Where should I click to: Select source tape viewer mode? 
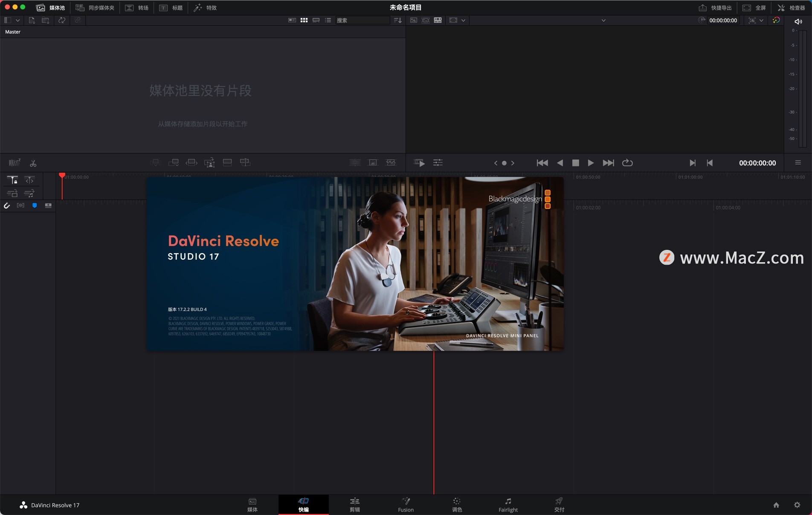pos(426,20)
